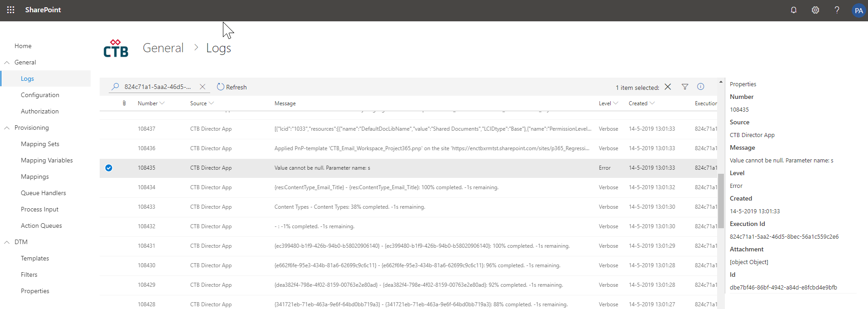868x309 pixels.
Task: Collapse the Provisioning navigation section
Action: pyautogui.click(x=7, y=128)
